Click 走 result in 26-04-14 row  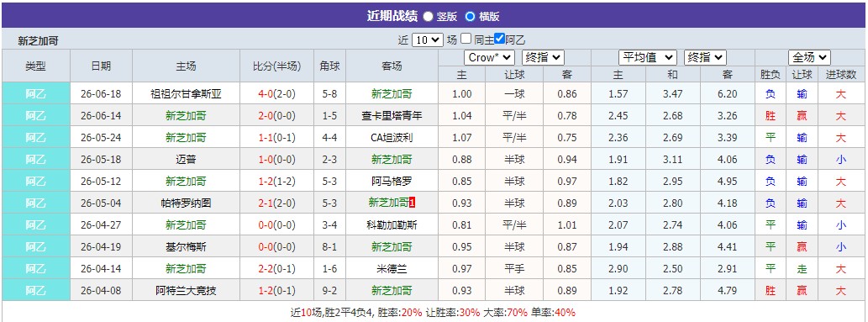point(802,269)
